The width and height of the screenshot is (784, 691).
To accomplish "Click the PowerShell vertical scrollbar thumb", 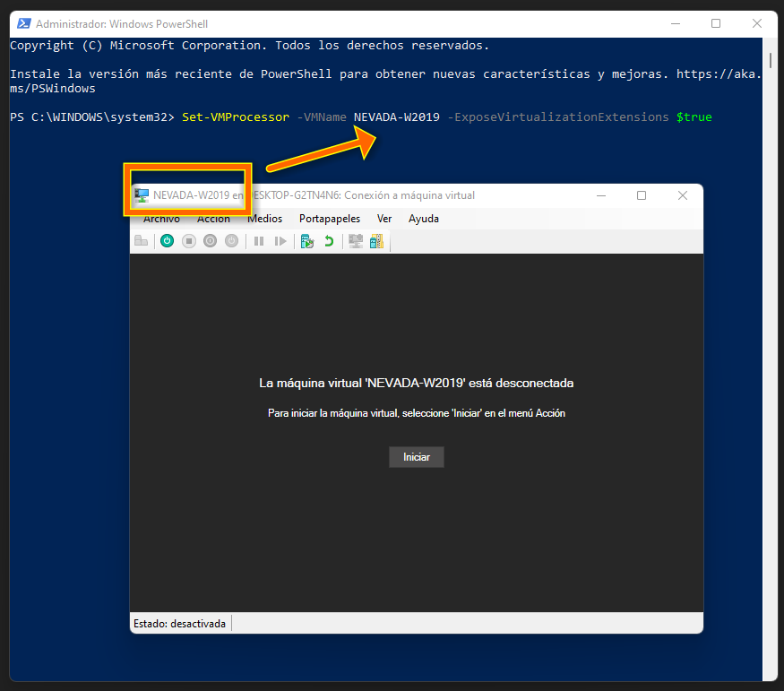I will point(770,59).
